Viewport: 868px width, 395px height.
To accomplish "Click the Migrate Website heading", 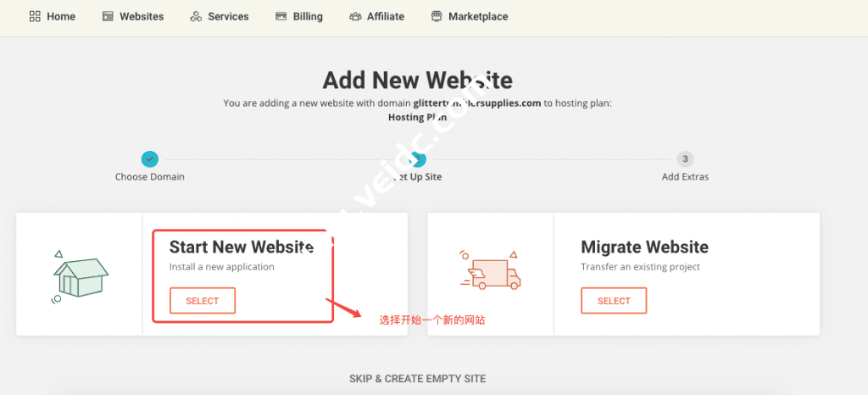I will [x=644, y=247].
